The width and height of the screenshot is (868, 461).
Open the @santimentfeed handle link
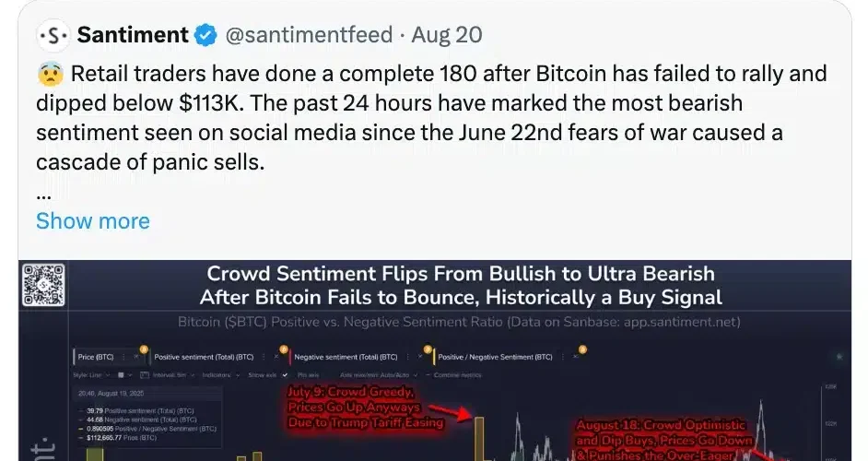pyautogui.click(x=310, y=36)
